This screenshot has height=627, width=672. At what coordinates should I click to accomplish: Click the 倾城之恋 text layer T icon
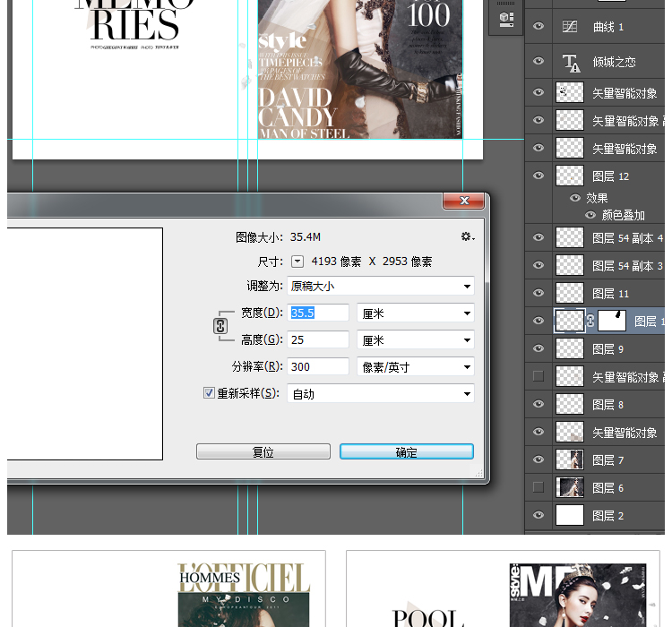point(570,62)
